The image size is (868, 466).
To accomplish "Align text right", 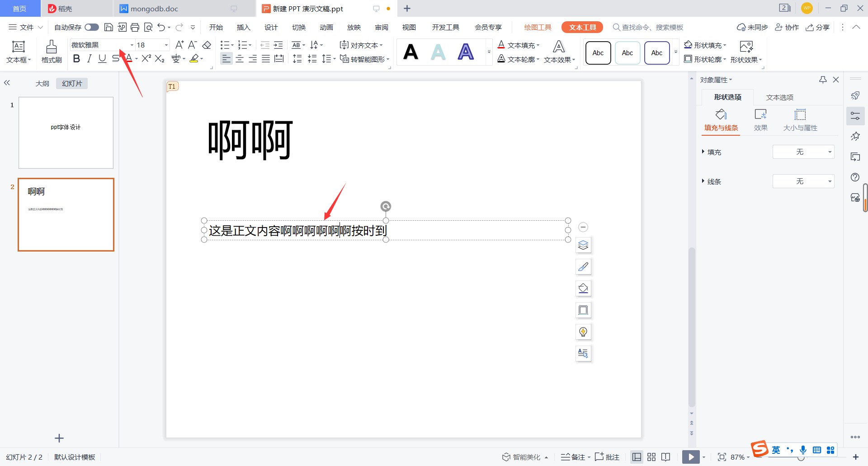I will (x=253, y=59).
